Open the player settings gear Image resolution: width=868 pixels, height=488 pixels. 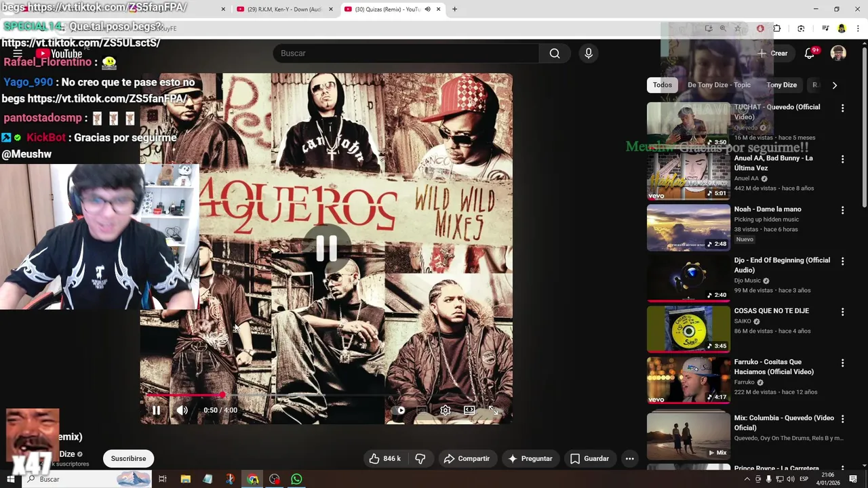445,410
